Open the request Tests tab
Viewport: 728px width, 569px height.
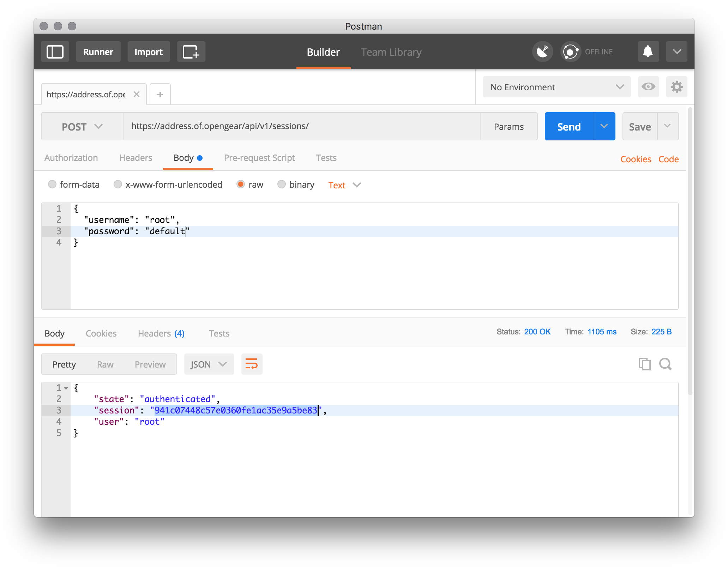click(326, 158)
